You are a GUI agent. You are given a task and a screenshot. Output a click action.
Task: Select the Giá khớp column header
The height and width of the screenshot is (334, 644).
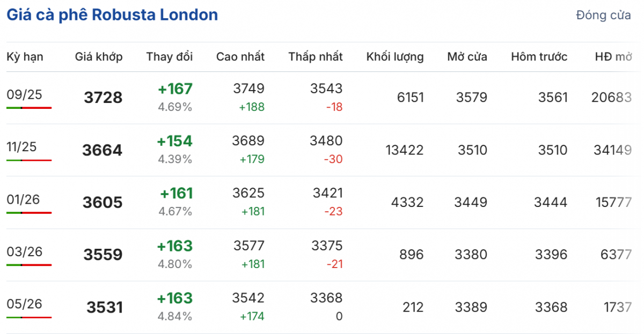click(x=99, y=57)
